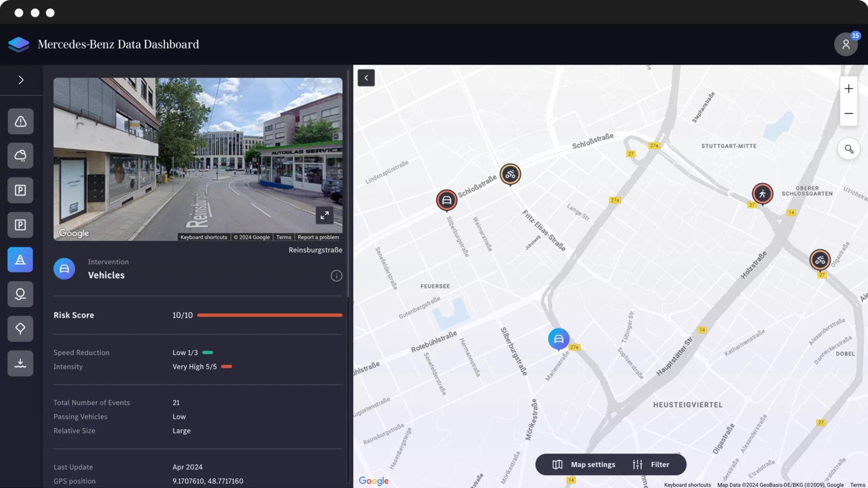Image resolution: width=868 pixels, height=488 pixels.
Task: Select the hazard warning tool in the sidebar
Action: (20, 121)
